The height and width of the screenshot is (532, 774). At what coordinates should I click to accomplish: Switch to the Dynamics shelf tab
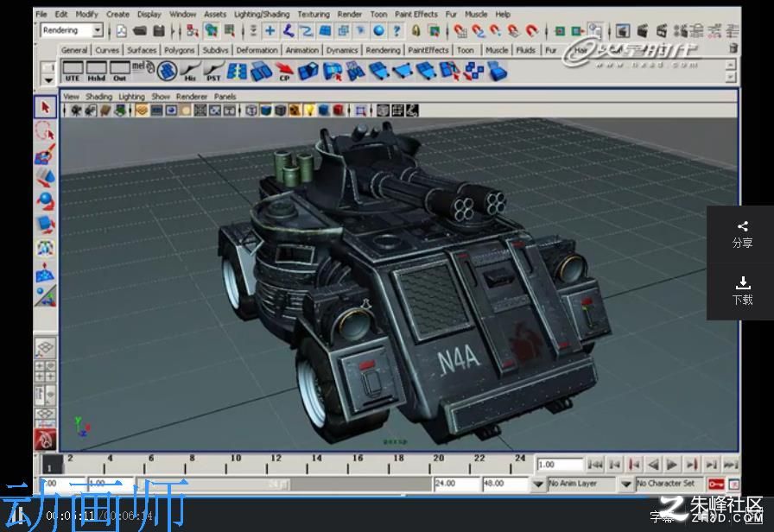point(341,50)
